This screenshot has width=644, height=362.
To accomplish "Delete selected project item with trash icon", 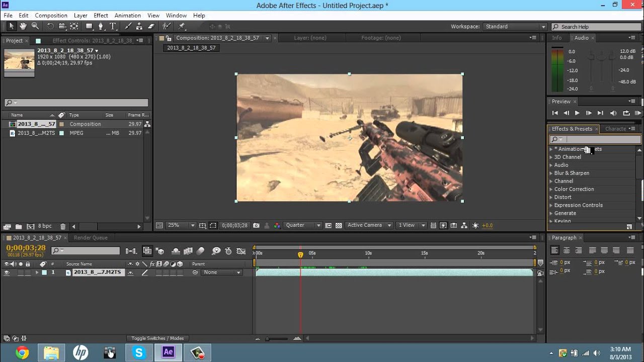I will pos(63,227).
